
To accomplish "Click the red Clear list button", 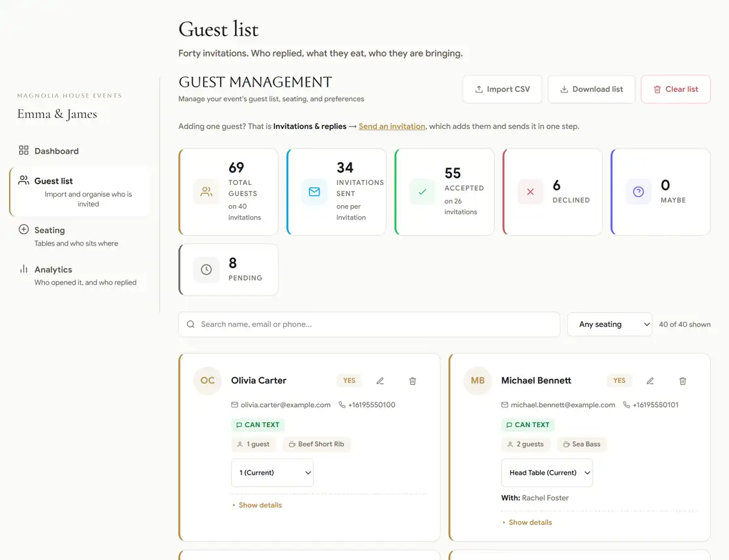I will pyautogui.click(x=676, y=89).
